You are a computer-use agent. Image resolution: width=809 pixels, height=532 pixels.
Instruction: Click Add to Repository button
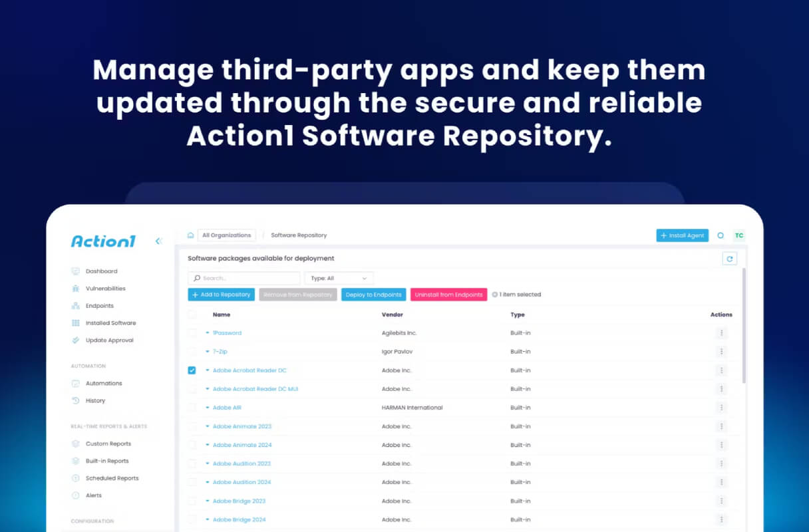click(222, 295)
